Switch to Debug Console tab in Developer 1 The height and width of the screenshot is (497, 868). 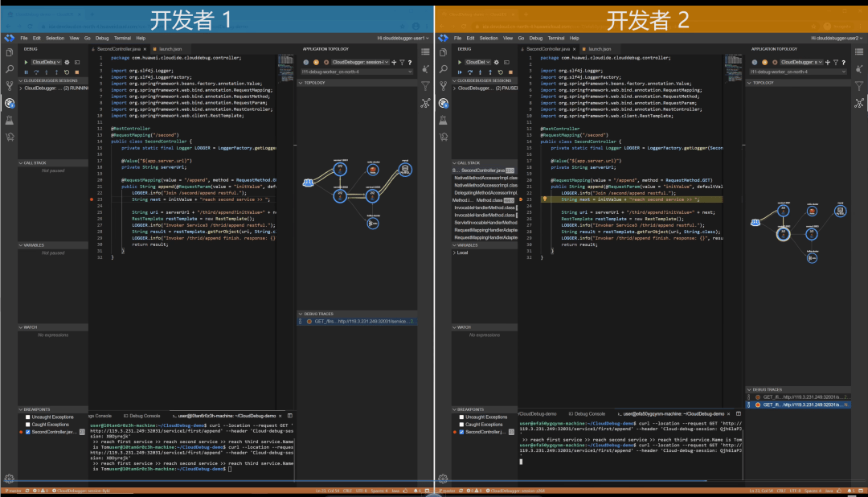pos(141,416)
